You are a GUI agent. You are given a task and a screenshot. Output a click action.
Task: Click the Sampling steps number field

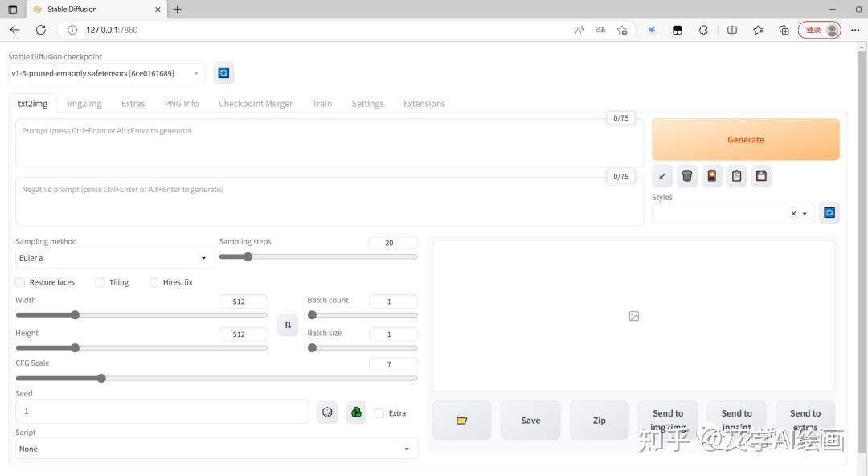393,243
